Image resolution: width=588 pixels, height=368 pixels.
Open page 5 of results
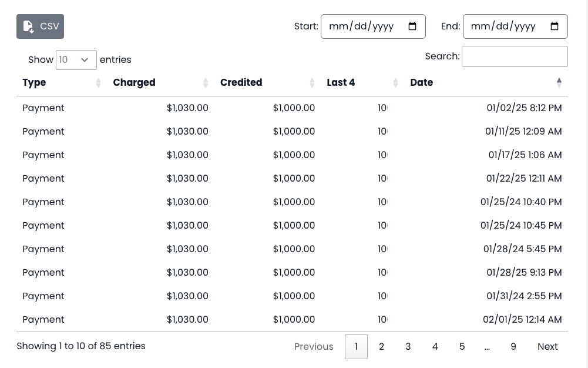point(462,347)
